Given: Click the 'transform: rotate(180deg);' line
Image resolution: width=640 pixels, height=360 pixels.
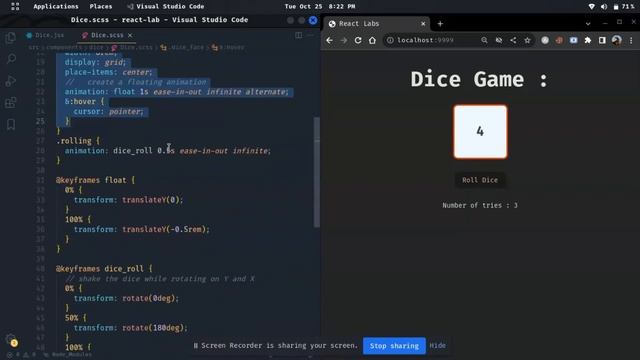Looking at the screenshot, I should 131,328.
